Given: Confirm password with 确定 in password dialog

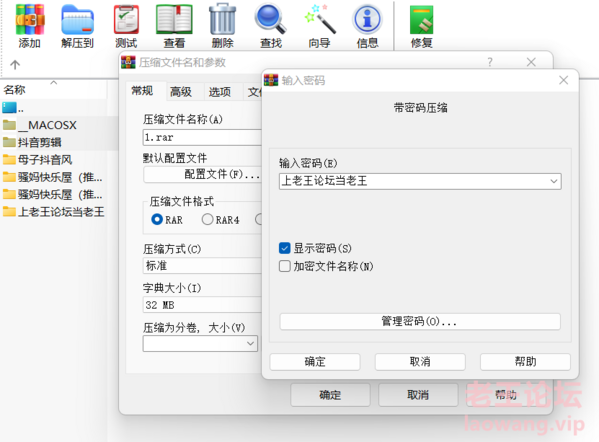Looking at the screenshot, I should [x=315, y=361].
